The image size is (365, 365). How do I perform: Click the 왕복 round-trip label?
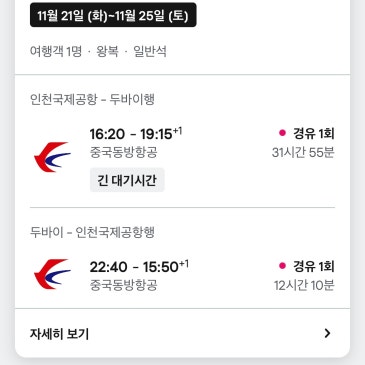coord(107,51)
